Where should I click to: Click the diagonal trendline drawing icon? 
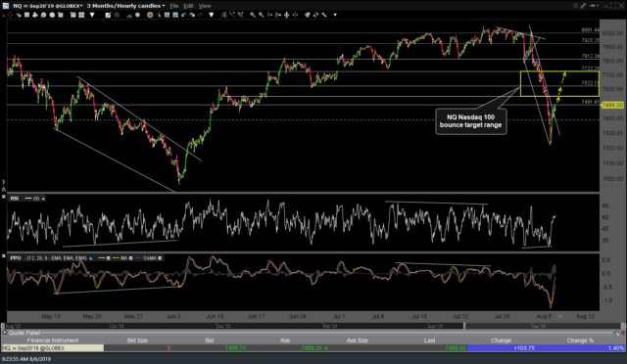(232, 15)
